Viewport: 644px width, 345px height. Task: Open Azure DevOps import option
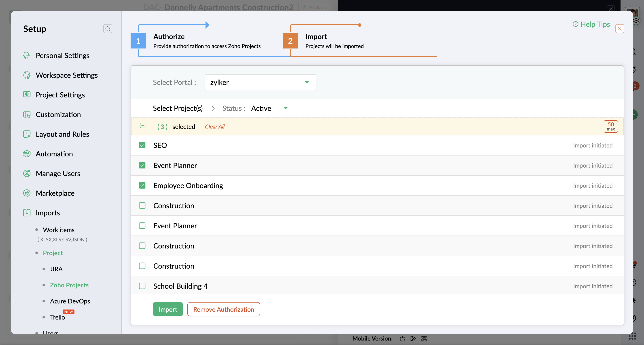70,301
